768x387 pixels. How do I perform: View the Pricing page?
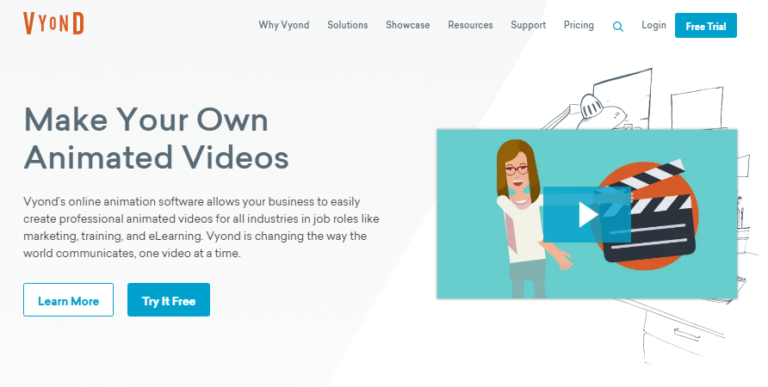[x=578, y=25]
